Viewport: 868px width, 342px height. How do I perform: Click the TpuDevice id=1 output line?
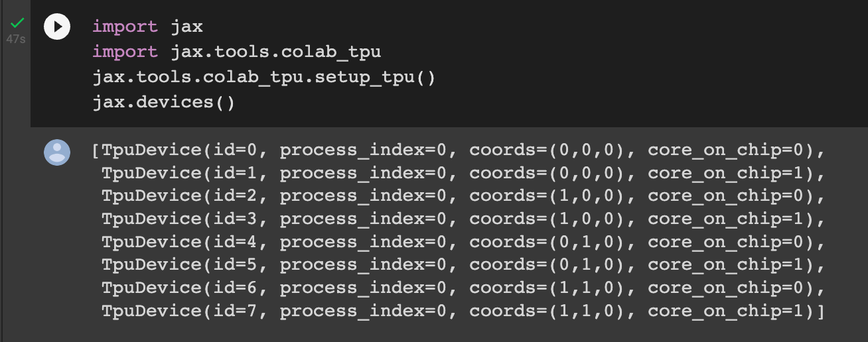tap(463, 174)
